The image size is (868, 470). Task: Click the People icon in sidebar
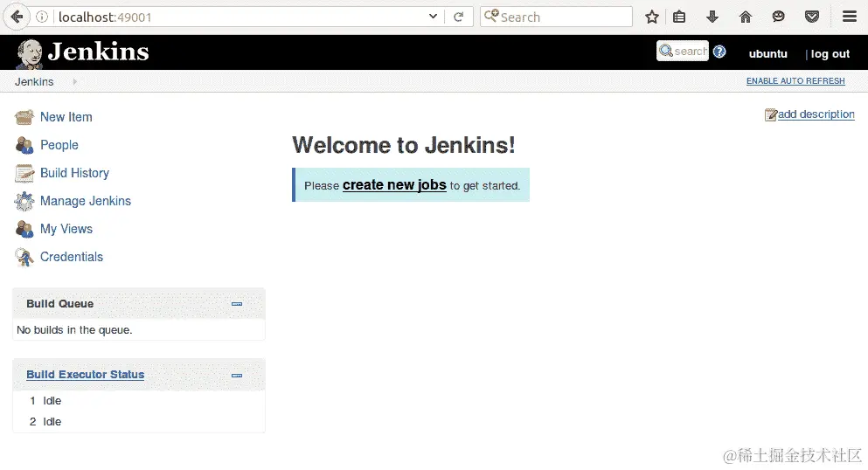coord(24,145)
